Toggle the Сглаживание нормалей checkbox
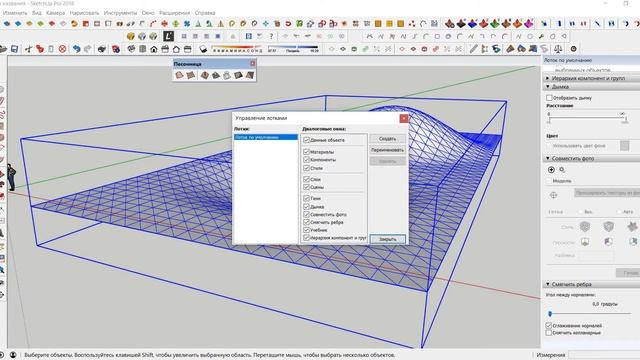The width and height of the screenshot is (640, 360). pyautogui.click(x=549, y=326)
